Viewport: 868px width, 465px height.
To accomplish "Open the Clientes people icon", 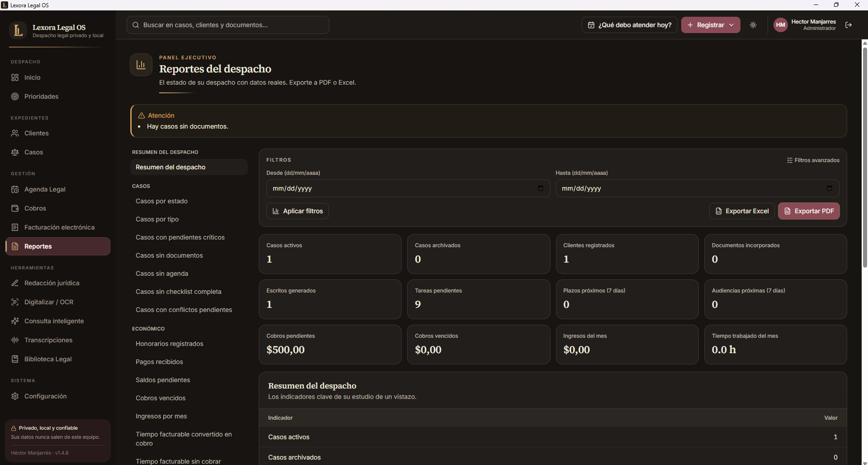I will [x=15, y=133].
